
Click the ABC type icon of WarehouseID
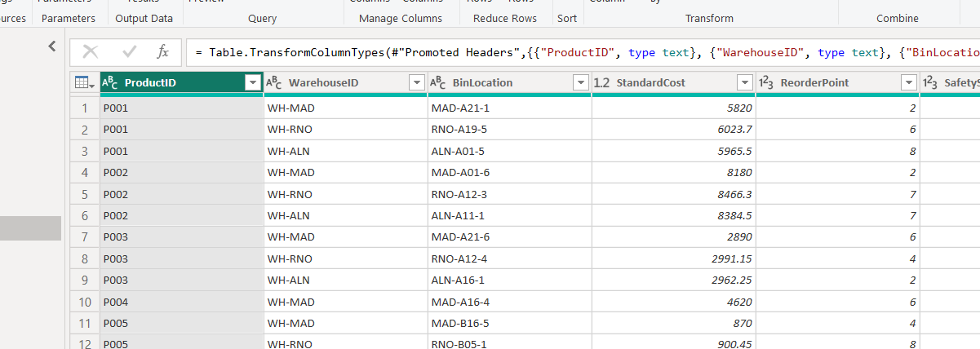[x=274, y=82]
